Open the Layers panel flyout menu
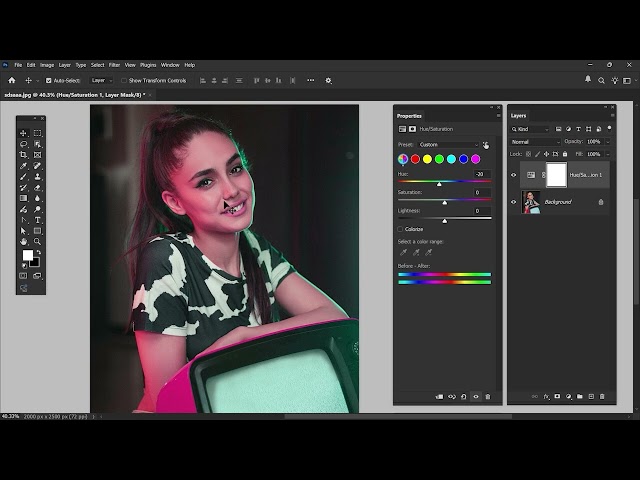640x480 pixels. pos(612,116)
